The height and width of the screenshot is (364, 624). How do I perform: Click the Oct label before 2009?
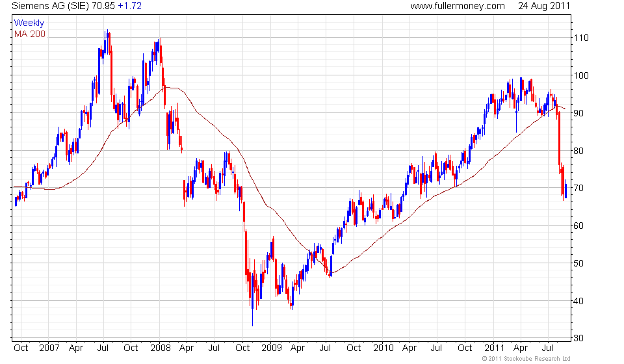pyautogui.click(x=242, y=348)
